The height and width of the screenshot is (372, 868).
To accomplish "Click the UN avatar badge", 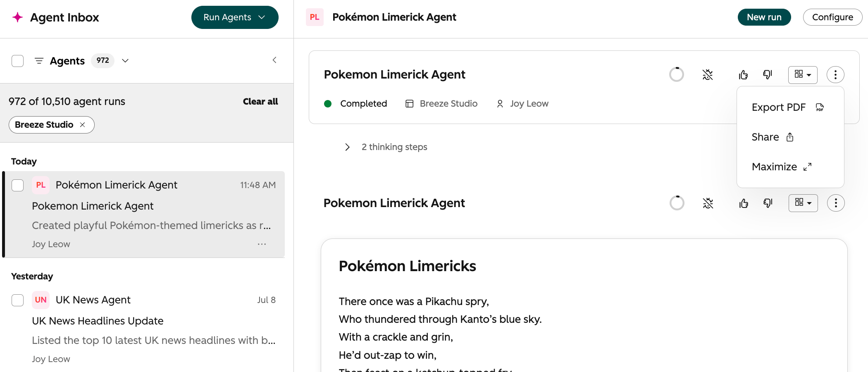I will pos(41,300).
